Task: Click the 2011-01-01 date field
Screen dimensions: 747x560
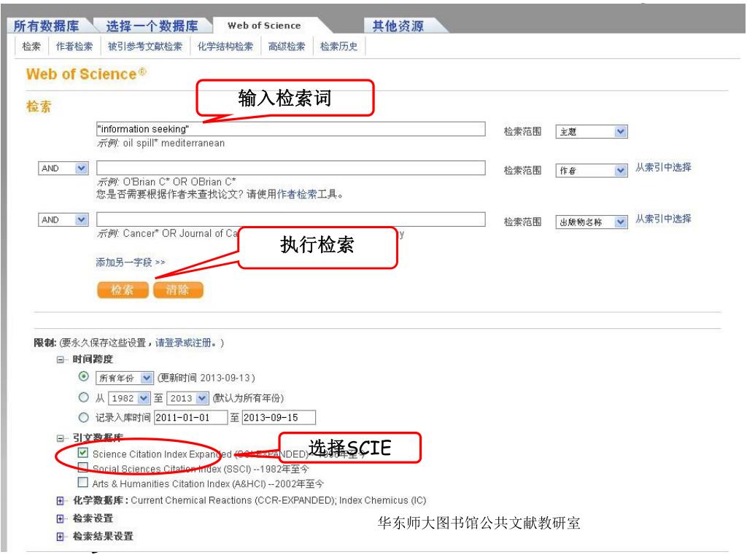Action: 190,417
